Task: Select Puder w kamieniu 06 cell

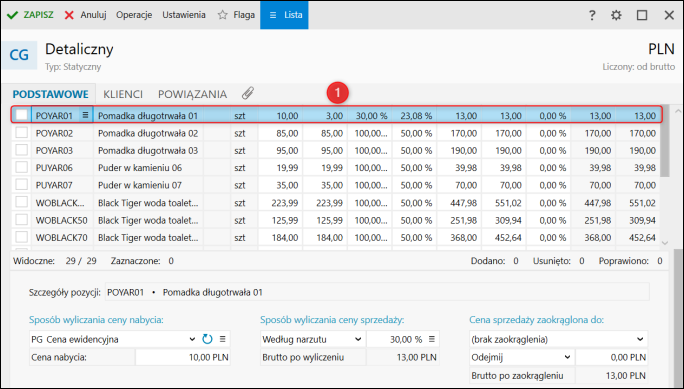Action: click(148, 168)
